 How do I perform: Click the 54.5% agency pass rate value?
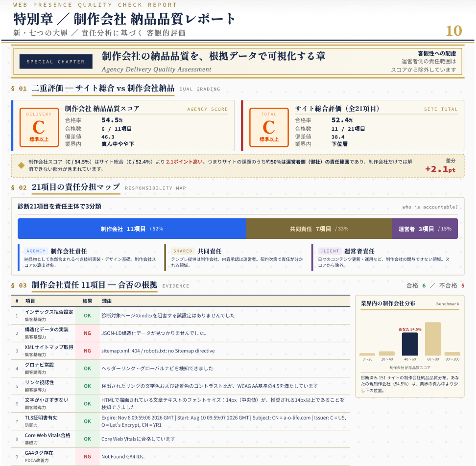[112, 120]
